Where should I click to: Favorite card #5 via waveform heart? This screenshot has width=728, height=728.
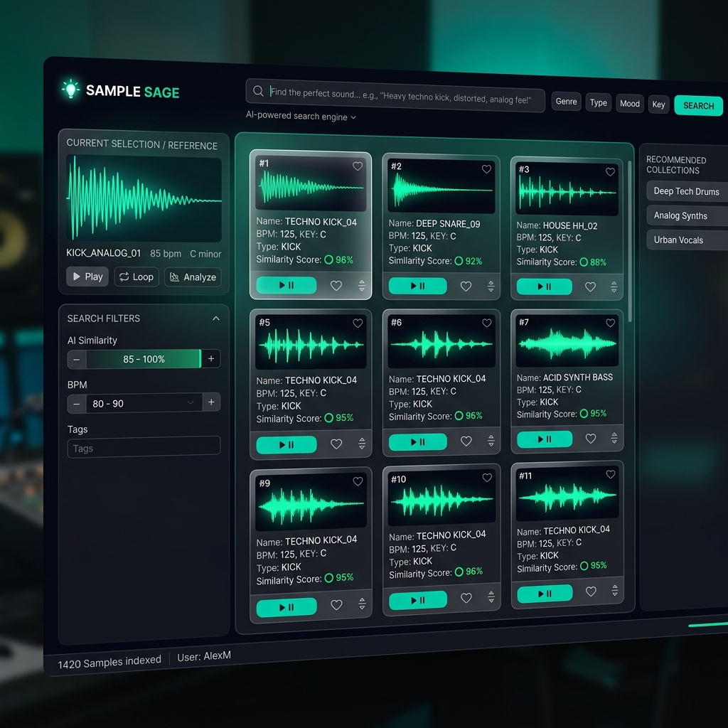click(x=358, y=323)
